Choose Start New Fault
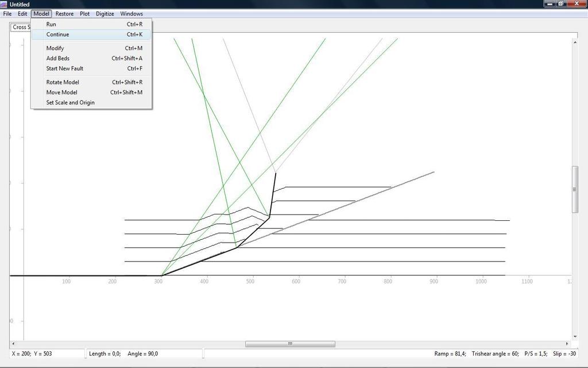 [x=91, y=68]
